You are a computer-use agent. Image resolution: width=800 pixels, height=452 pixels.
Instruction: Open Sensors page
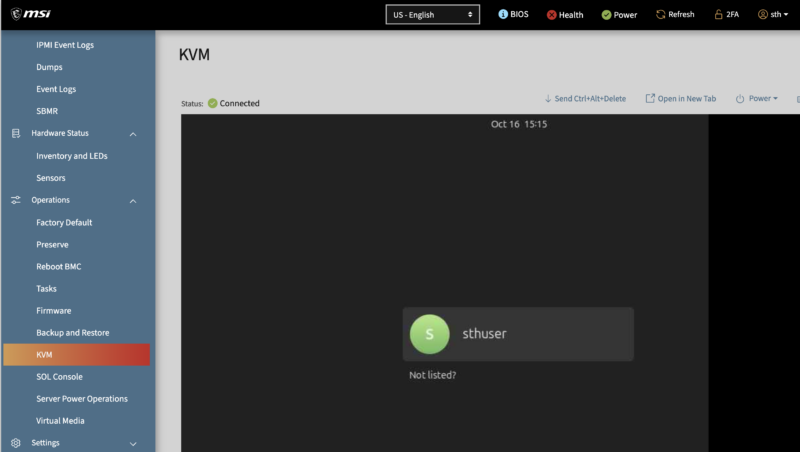point(51,178)
